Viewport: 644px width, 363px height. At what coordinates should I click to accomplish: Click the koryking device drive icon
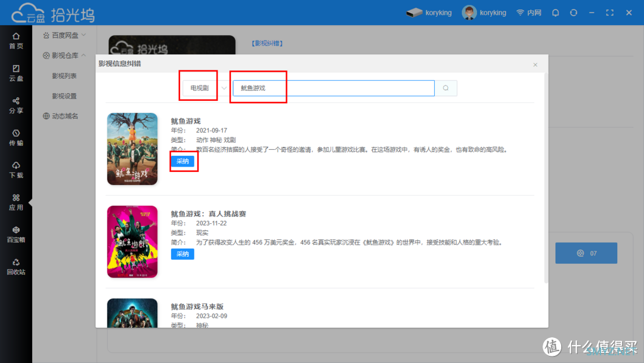tap(414, 13)
